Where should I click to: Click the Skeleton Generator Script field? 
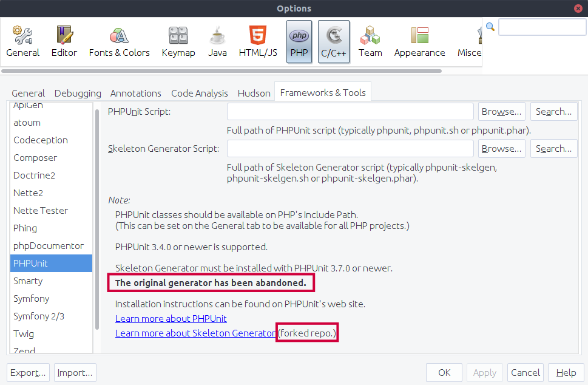[350, 149]
